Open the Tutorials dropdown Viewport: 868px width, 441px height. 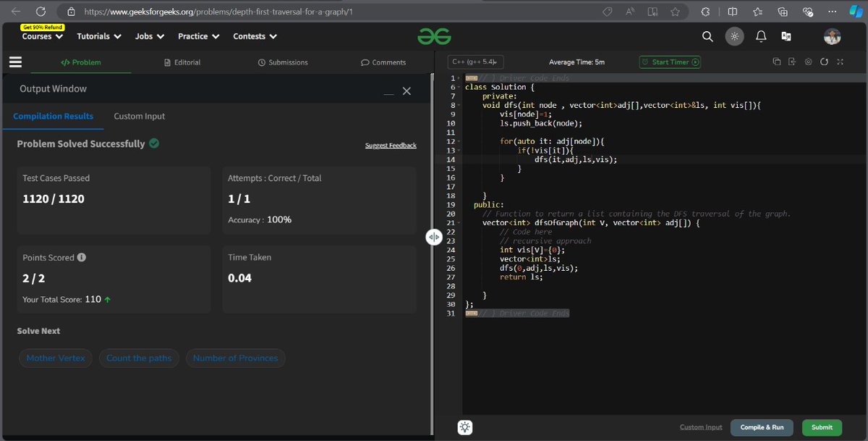click(x=98, y=36)
